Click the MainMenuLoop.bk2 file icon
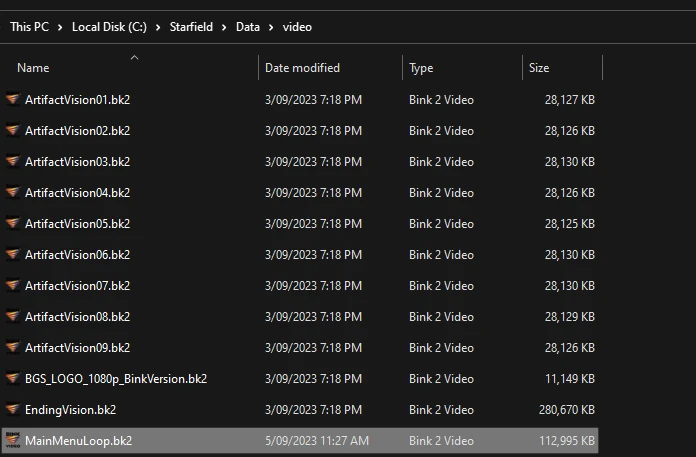 point(12,441)
